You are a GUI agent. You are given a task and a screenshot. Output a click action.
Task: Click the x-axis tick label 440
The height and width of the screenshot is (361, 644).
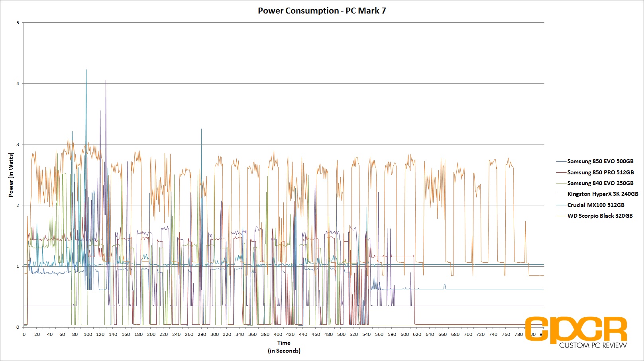coord(303,334)
